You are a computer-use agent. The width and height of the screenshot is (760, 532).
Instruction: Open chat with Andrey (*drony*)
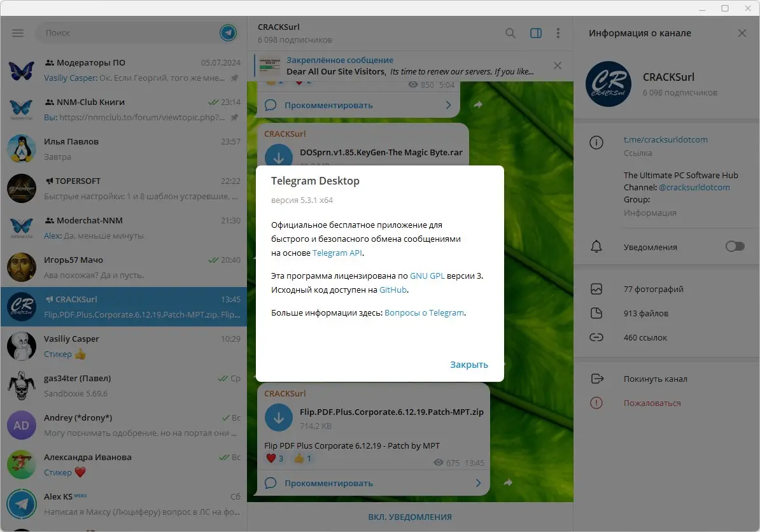[x=123, y=425]
